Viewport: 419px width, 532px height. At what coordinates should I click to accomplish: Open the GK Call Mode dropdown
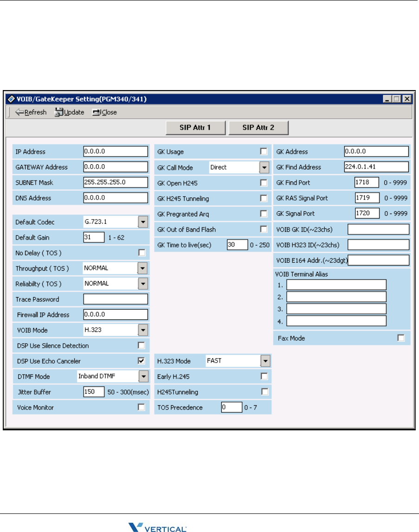pos(264,167)
